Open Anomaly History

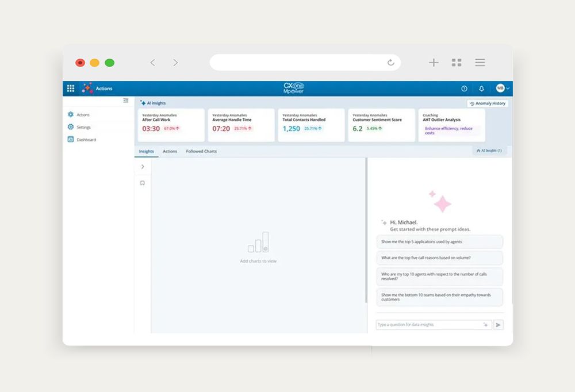pyautogui.click(x=488, y=103)
